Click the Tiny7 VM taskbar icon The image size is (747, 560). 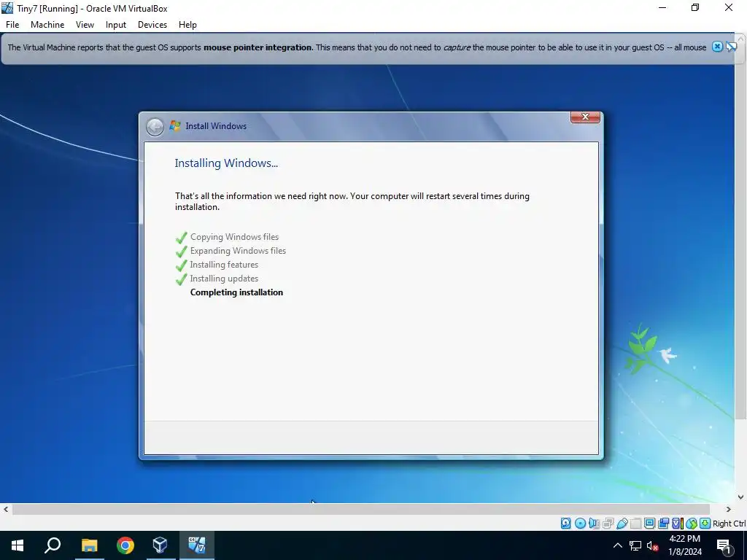[197, 545]
